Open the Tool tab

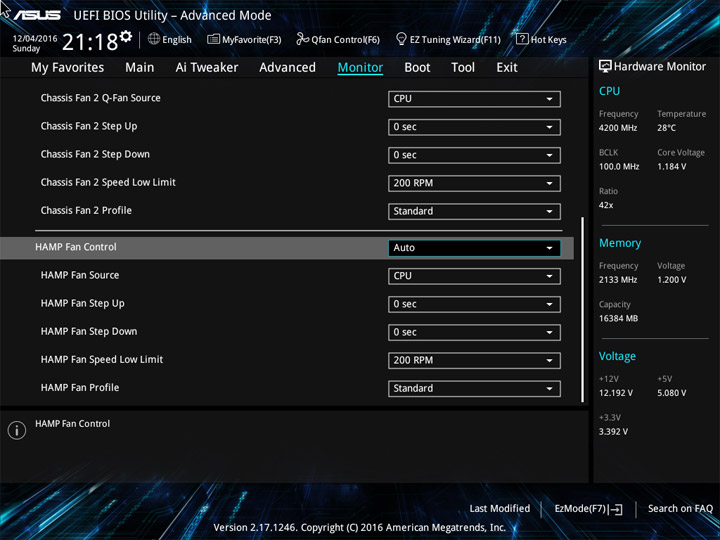point(463,68)
